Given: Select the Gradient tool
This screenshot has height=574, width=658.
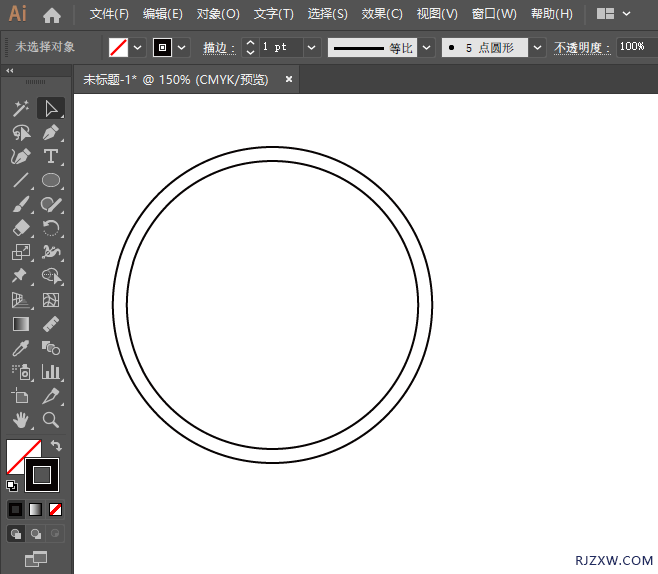Looking at the screenshot, I should pyautogui.click(x=21, y=324).
